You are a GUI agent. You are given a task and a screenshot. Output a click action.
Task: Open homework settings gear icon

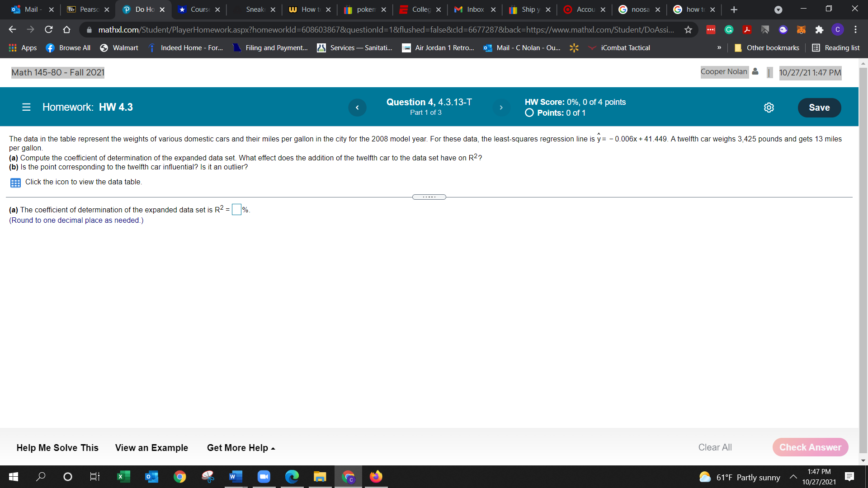pyautogui.click(x=769, y=108)
